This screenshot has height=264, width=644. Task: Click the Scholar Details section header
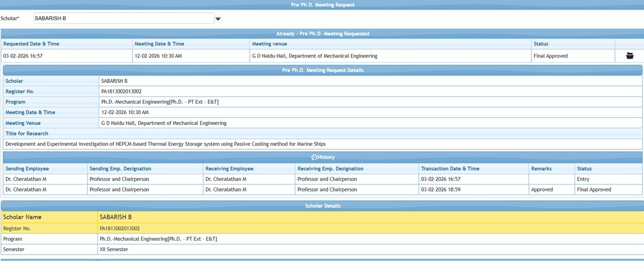tap(323, 206)
